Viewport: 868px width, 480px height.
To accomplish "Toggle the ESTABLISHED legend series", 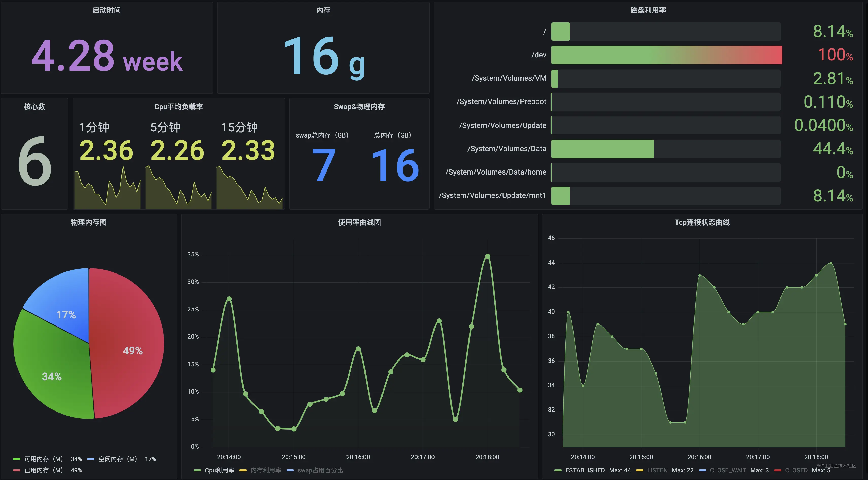I will [585, 470].
